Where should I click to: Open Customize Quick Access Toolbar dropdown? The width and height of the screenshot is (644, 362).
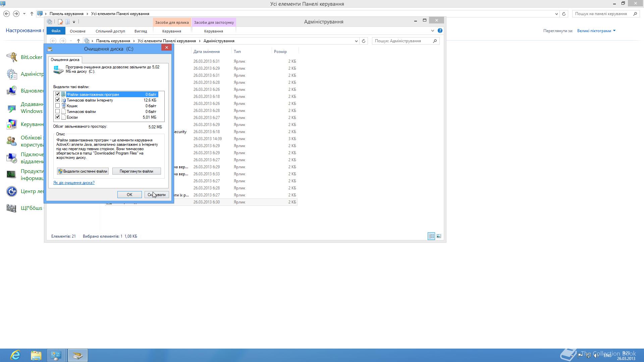[x=74, y=22]
